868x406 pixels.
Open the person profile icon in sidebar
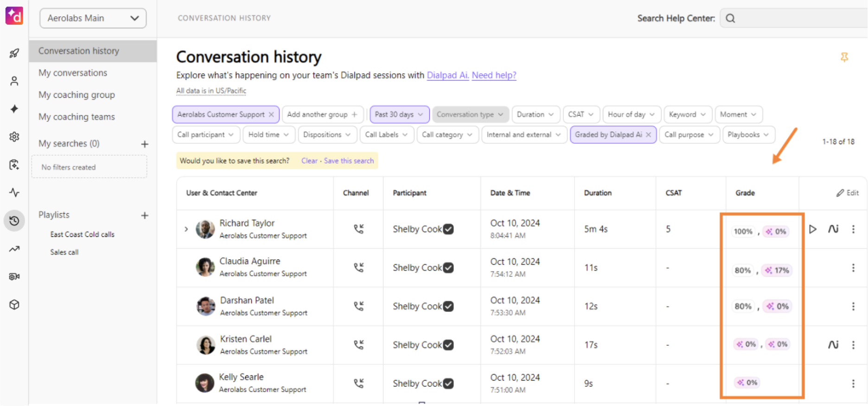[x=14, y=81]
